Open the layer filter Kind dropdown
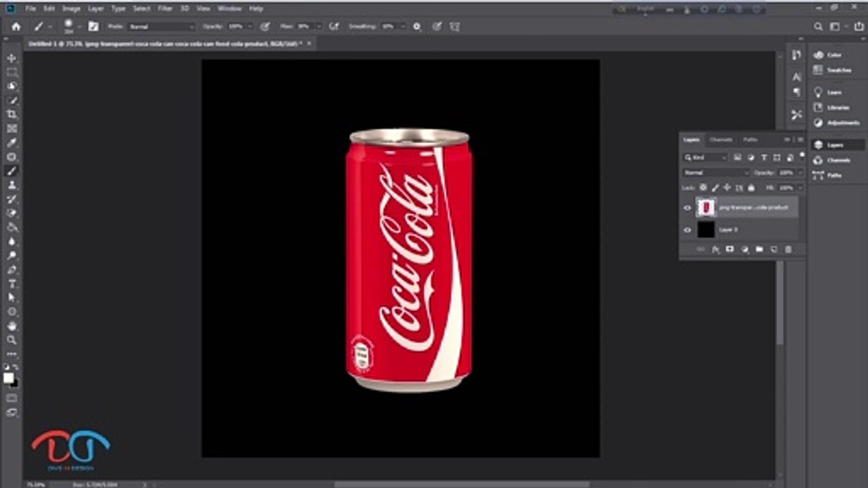The width and height of the screenshot is (868, 488). pyautogui.click(x=705, y=158)
